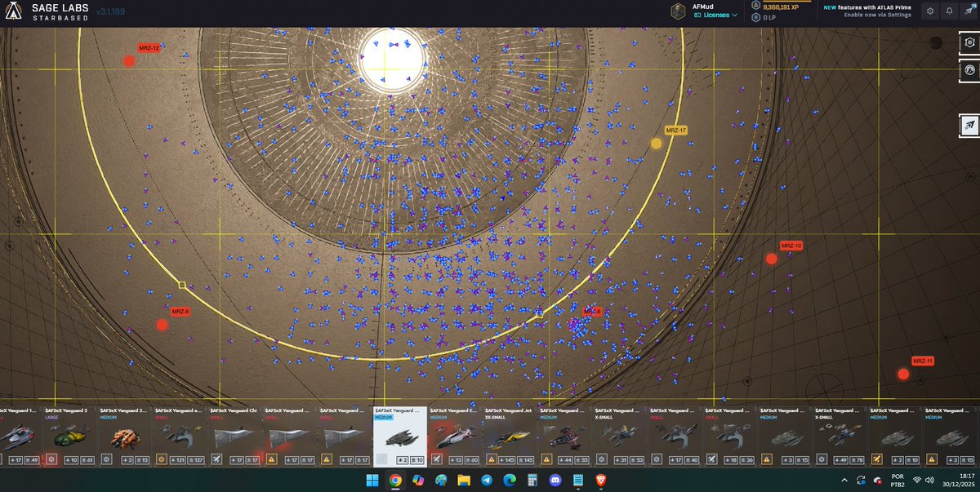Open Discord from the taskbar
The image size is (980, 492).
tap(555, 480)
